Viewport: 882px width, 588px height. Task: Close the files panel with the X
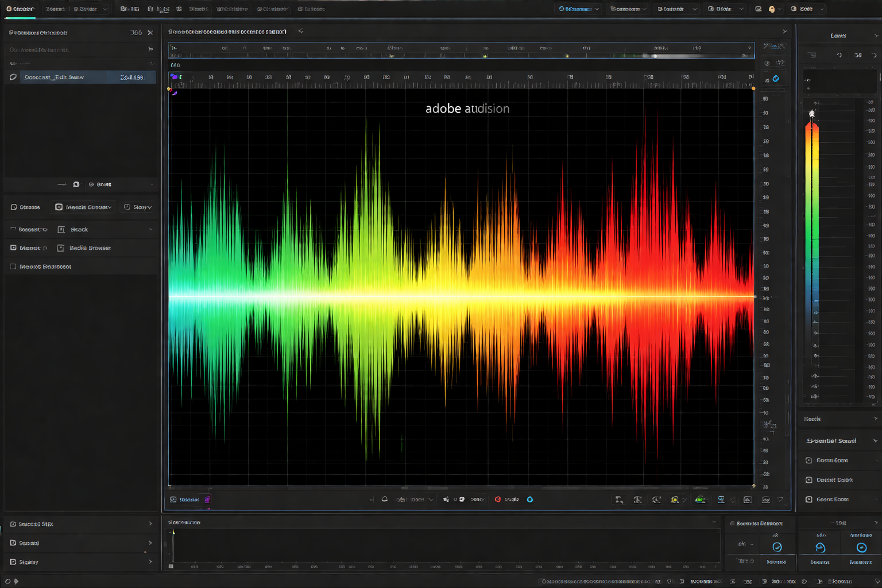click(150, 33)
